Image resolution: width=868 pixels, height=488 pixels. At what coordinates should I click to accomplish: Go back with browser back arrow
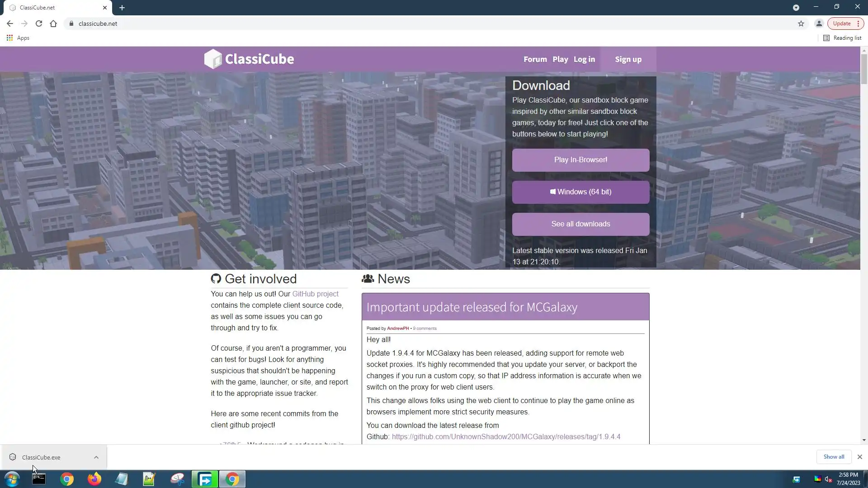10,23
